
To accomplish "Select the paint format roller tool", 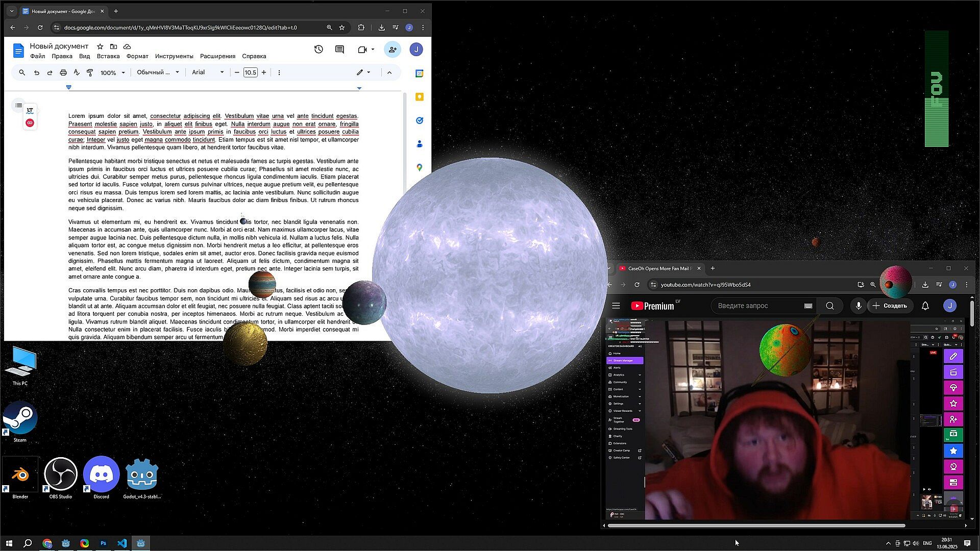I will 90,72.
